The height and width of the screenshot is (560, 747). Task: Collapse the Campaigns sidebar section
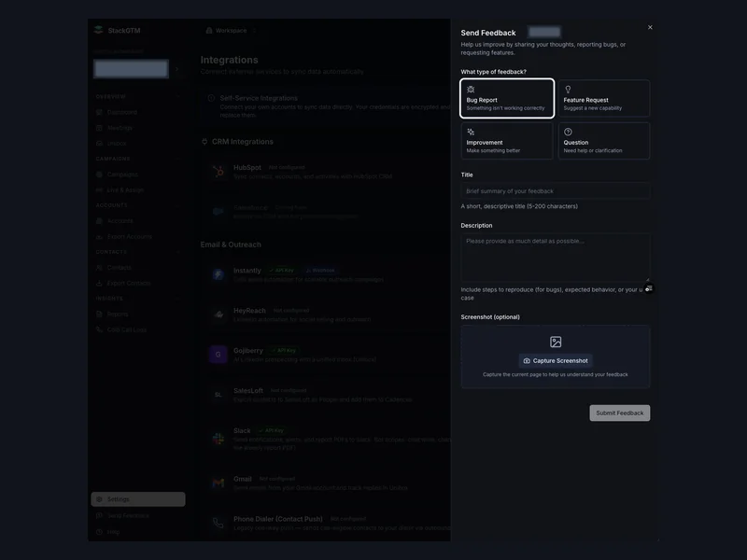pos(177,159)
